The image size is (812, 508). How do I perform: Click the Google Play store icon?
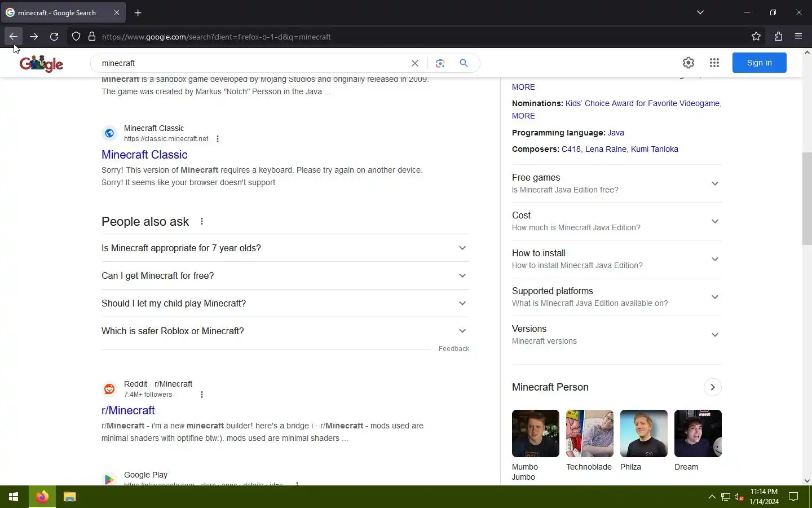[109, 479]
